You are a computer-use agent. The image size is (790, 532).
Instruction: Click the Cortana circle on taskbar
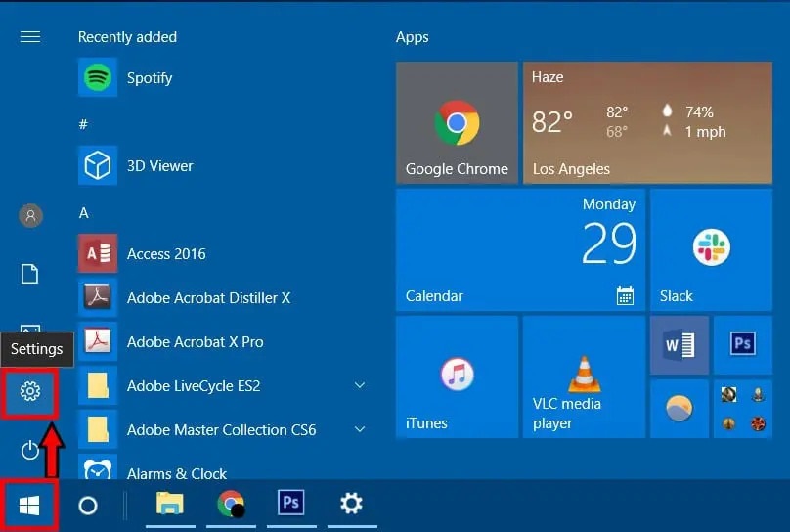[x=87, y=505]
